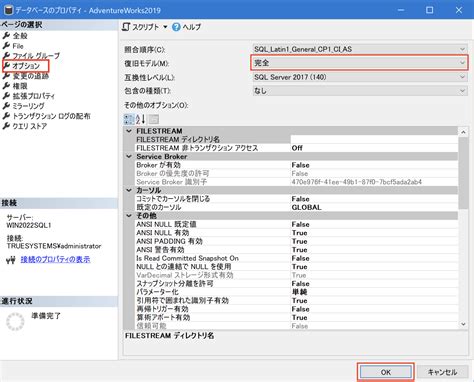Open 接続のプロパティの表示 link
Screen dimensions: 474x382
pos(55,259)
